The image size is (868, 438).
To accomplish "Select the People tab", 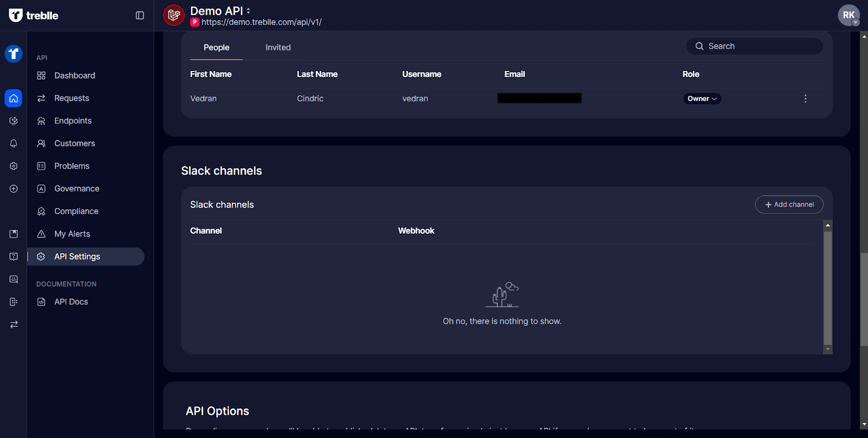I will click(x=216, y=48).
